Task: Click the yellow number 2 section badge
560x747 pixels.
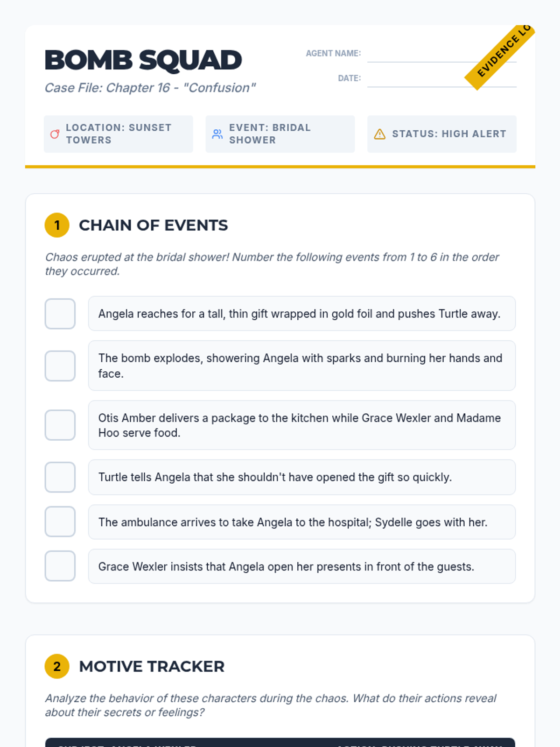Action: click(57, 666)
